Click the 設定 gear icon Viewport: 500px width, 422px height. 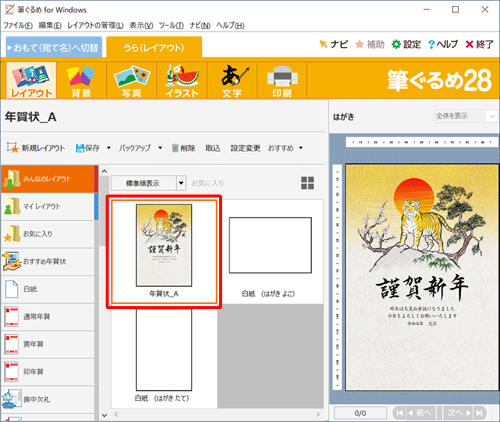[x=396, y=44]
